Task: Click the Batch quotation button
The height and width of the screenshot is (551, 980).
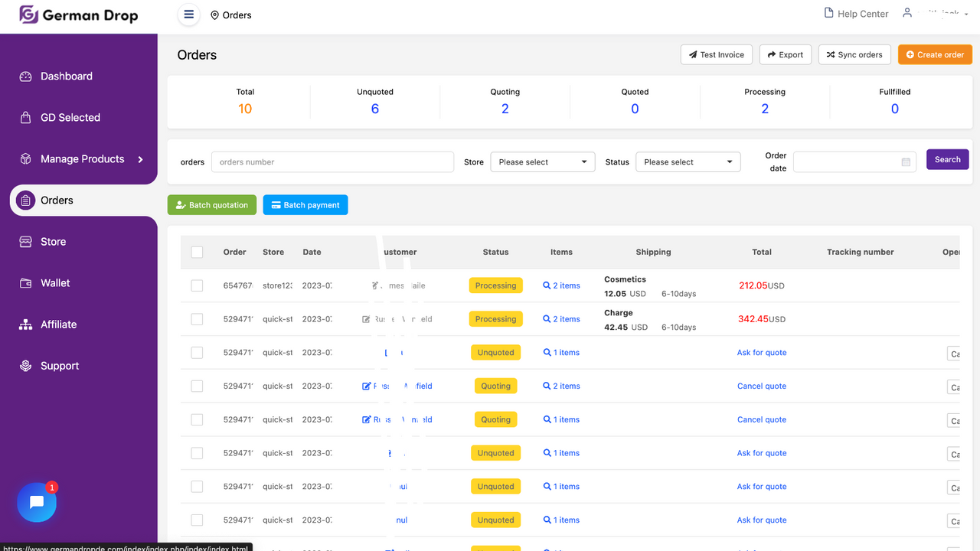Action: pyautogui.click(x=212, y=205)
